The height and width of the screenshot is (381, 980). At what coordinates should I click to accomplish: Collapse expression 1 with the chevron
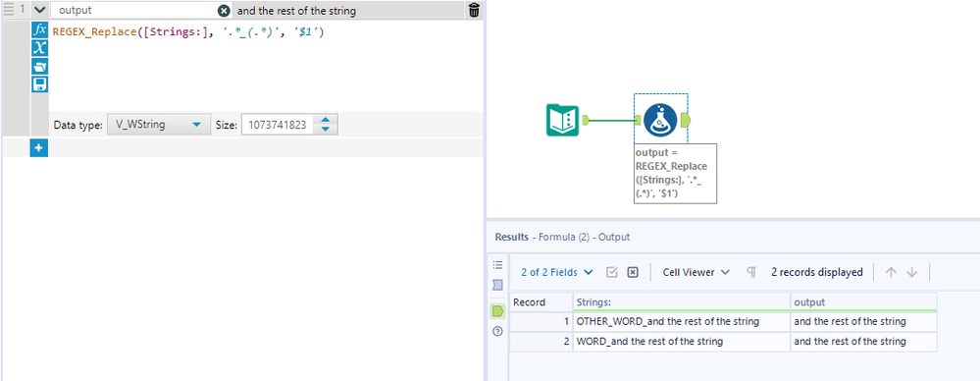[39, 10]
